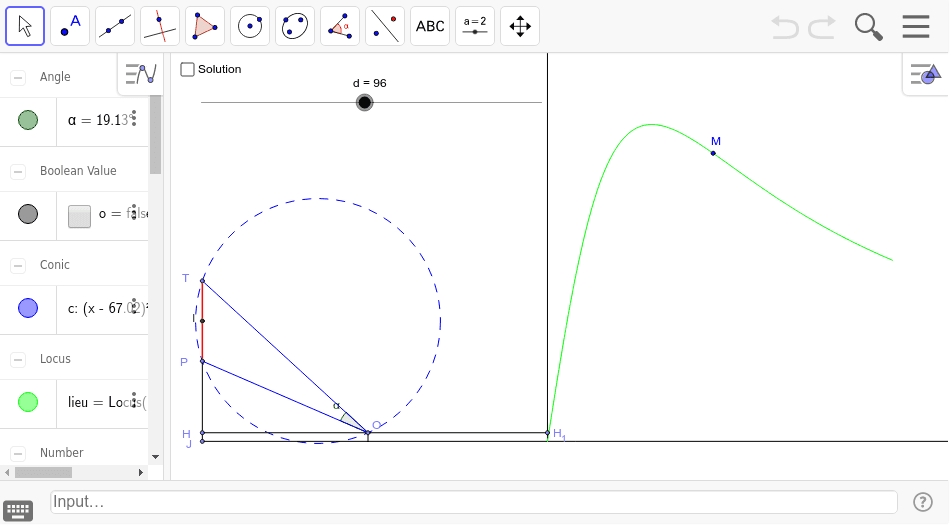Select the Slider a=2 tool
The width and height of the screenshot is (950, 525).
(x=475, y=26)
